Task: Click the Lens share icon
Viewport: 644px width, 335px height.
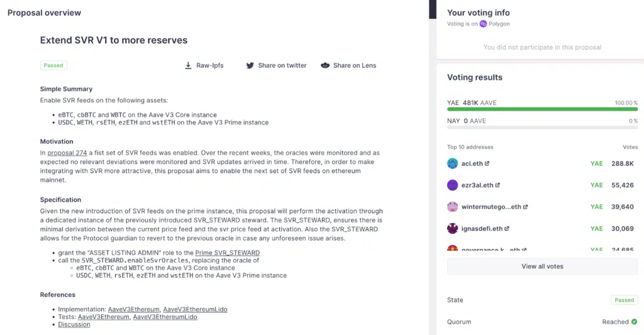Action: [325, 65]
